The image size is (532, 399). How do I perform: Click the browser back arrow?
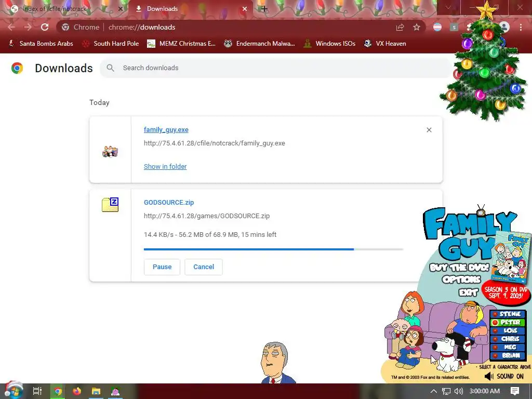11,27
